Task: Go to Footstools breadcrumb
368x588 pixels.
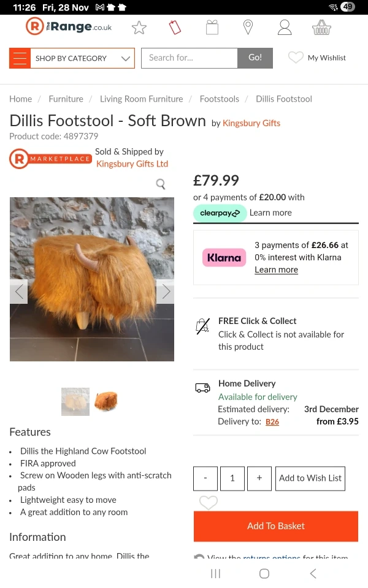Action: (x=219, y=99)
